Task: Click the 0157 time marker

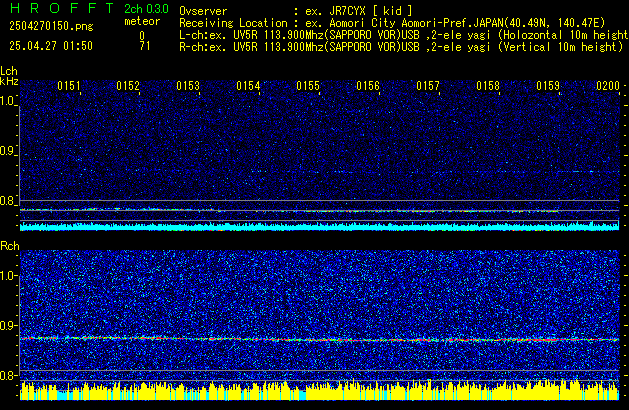Action: click(x=428, y=86)
